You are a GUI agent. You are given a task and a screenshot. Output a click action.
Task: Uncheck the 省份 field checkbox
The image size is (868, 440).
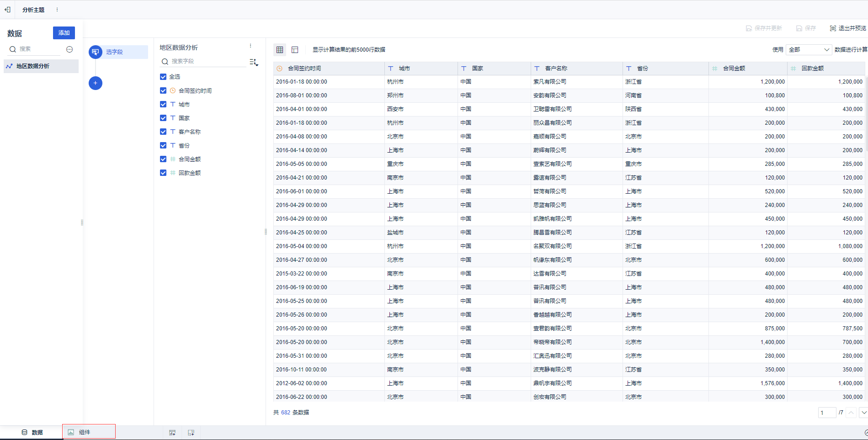click(x=163, y=145)
